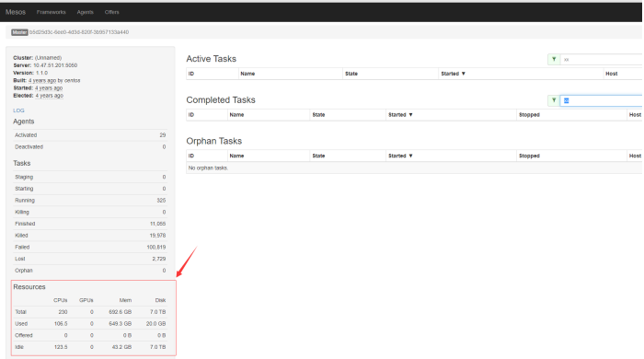
Task: Click the Master badge label
Action: [x=19, y=32]
